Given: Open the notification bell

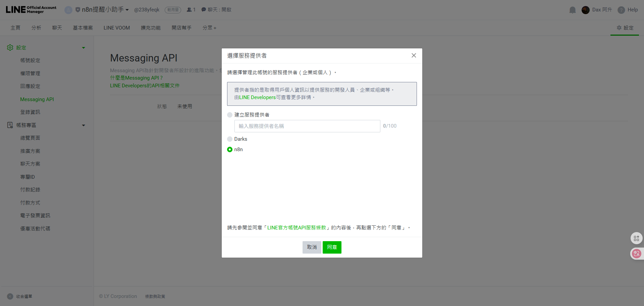Looking at the screenshot, I should click(x=572, y=10).
